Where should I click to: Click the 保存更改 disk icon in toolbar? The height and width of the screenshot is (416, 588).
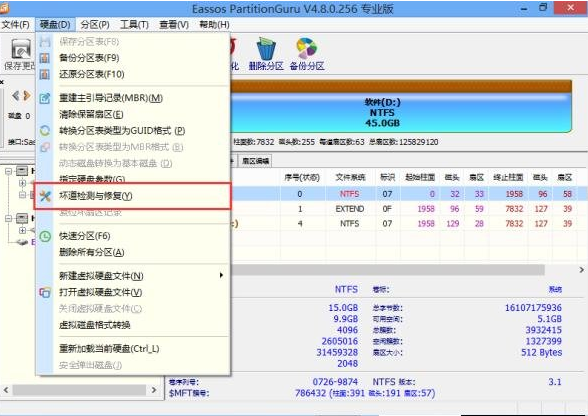[21, 50]
